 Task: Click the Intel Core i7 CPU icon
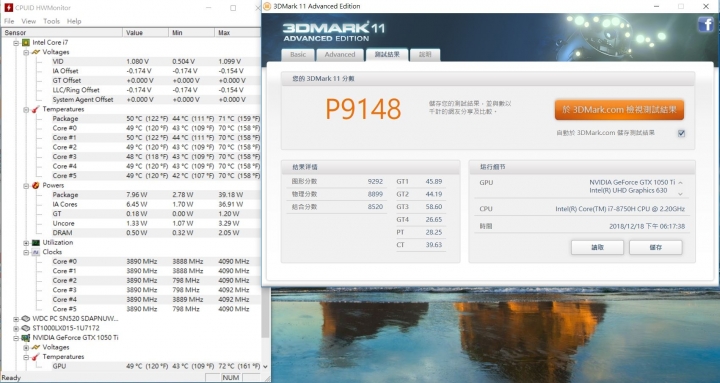click(x=26, y=42)
